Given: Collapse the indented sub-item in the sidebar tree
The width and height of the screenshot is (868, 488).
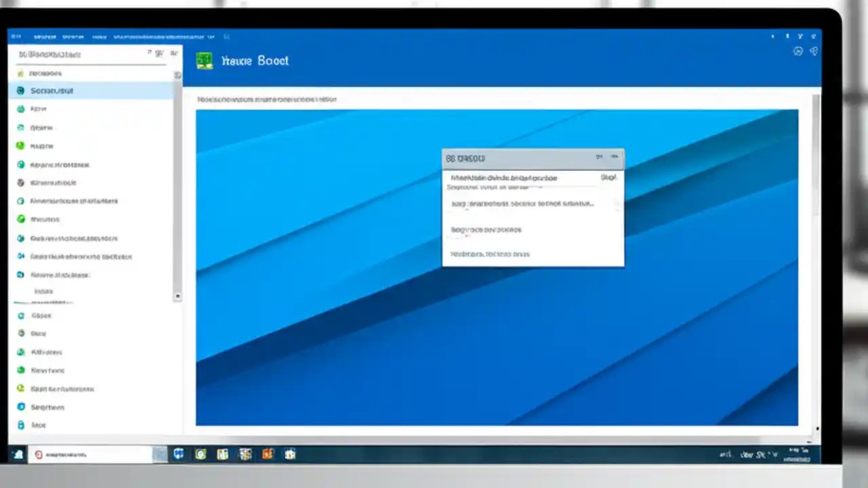Looking at the screenshot, I should (43, 291).
